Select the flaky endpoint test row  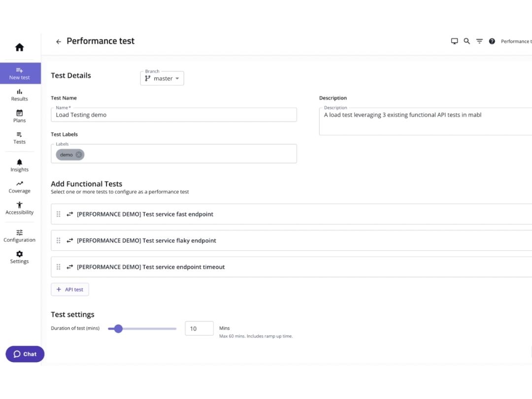pos(292,240)
